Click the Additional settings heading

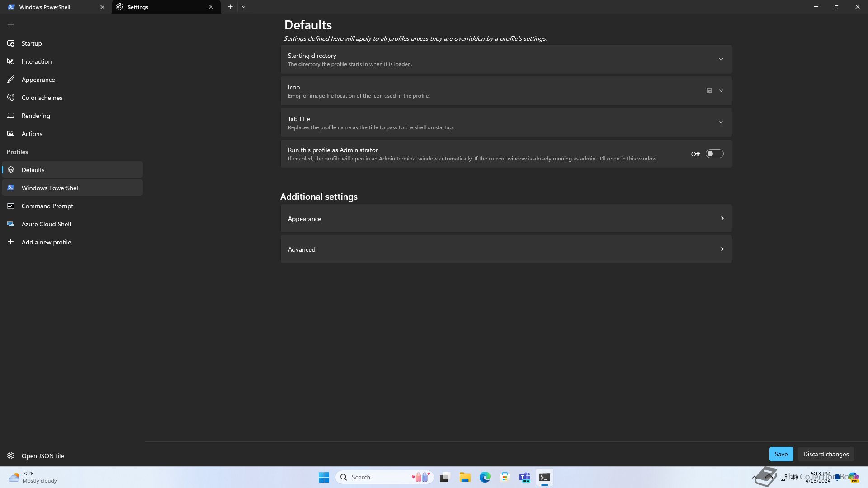coord(319,197)
